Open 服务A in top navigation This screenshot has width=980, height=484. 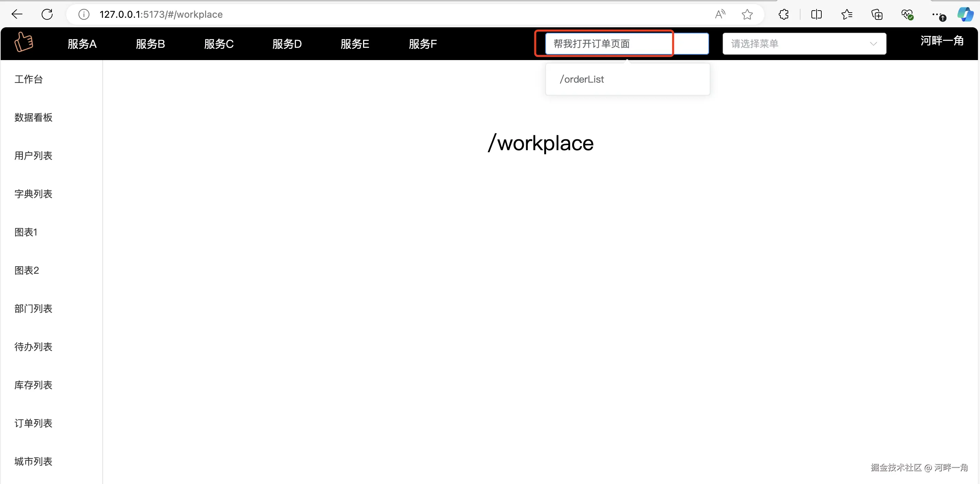[82, 44]
